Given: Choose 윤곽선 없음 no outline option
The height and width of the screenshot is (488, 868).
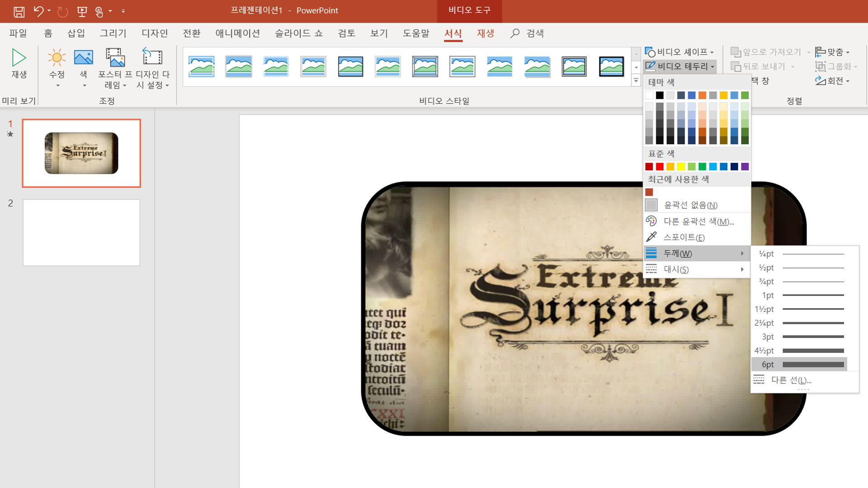Looking at the screenshot, I should pyautogui.click(x=690, y=205).
